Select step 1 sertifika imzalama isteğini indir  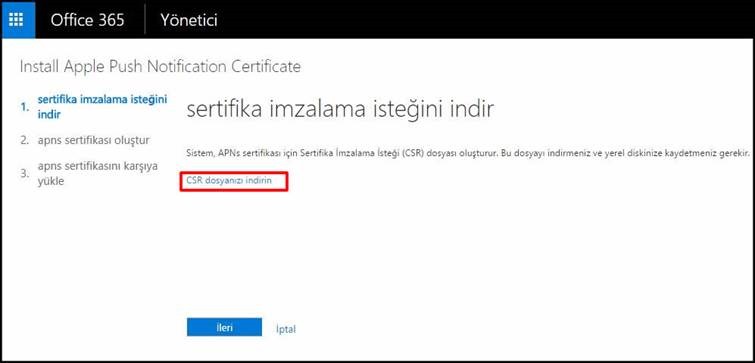click(x=102, y=107)
